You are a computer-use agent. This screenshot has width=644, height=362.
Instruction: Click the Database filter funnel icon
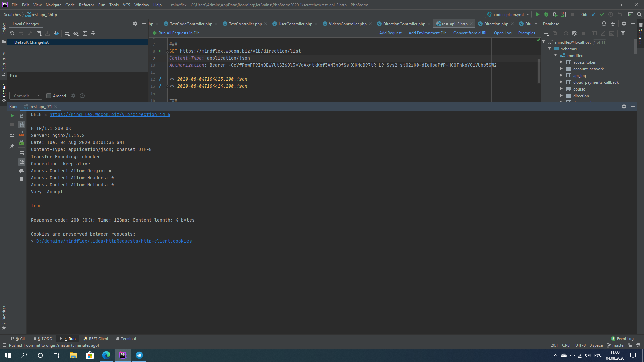pyautogui.click(x=623, y=33)
